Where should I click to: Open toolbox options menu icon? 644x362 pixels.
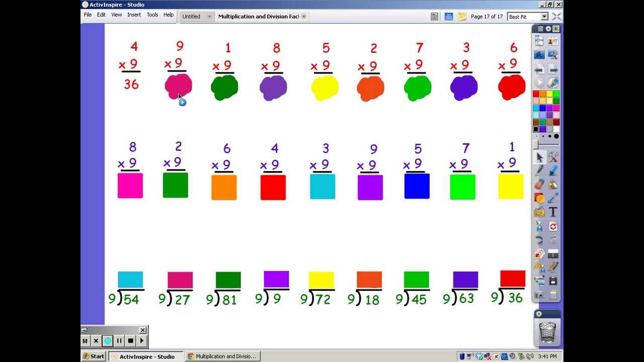[540, 29]
